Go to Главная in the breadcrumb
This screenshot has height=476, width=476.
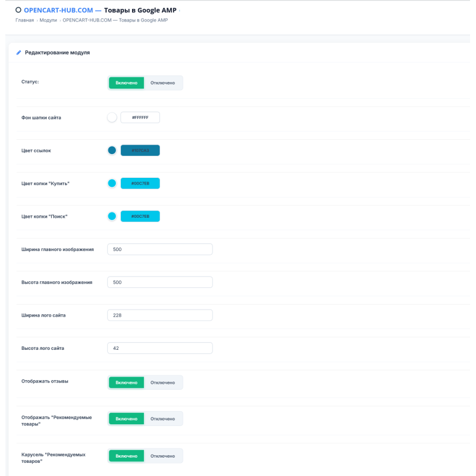[24, 20]
